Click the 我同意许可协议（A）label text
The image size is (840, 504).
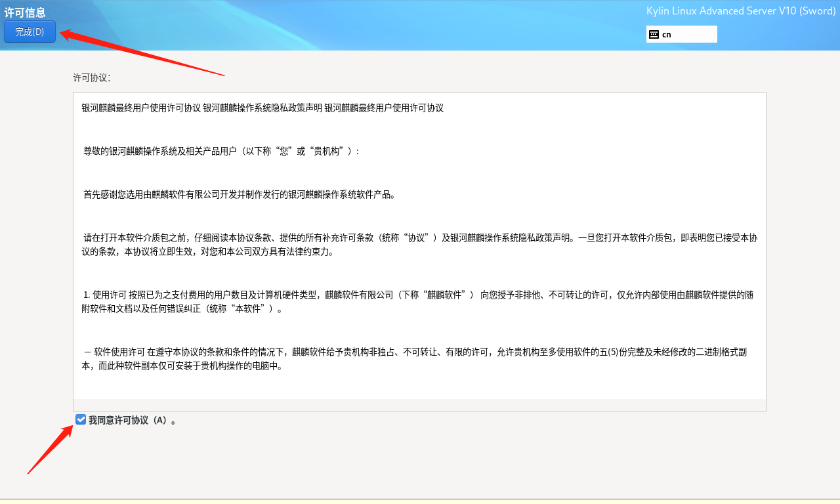click(x=133, y=420)
